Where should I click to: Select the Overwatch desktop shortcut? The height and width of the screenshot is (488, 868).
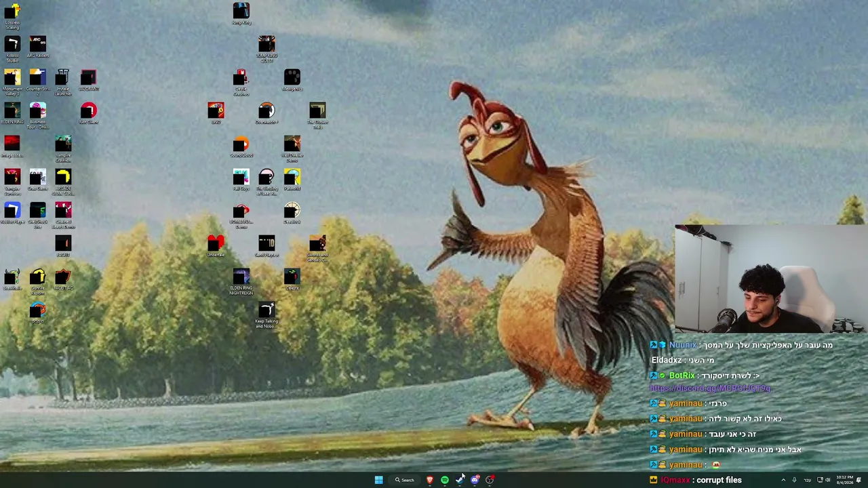click(267, 114)
